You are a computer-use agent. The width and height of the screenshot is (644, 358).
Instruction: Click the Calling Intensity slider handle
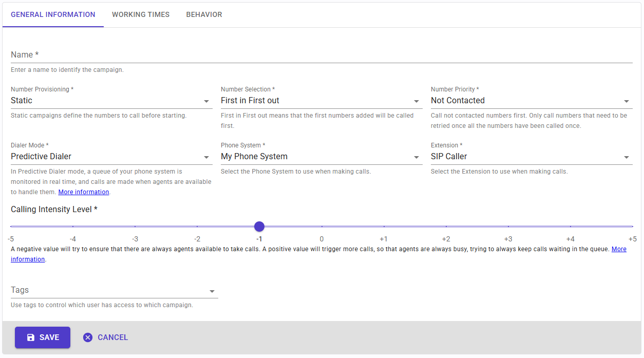(x=259, y=227)
